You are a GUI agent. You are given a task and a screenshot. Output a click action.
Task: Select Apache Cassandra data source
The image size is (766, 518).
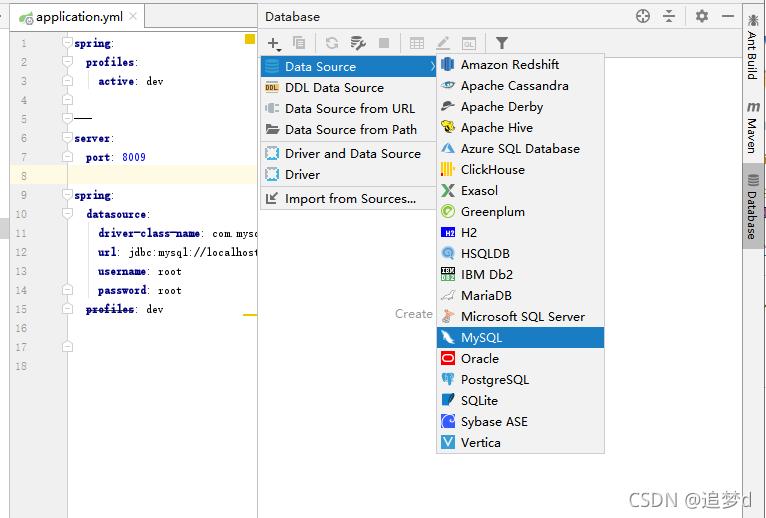[520, 86]
